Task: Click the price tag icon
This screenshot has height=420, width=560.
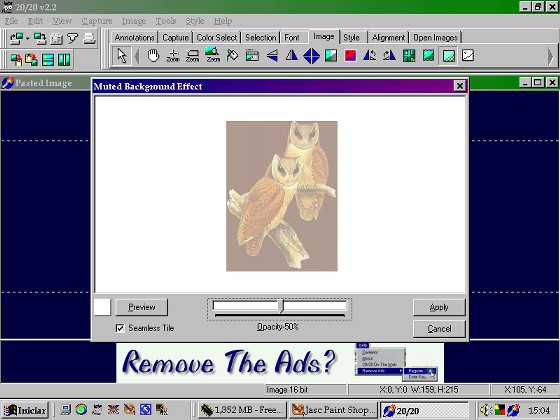Action: click(232, 56)
